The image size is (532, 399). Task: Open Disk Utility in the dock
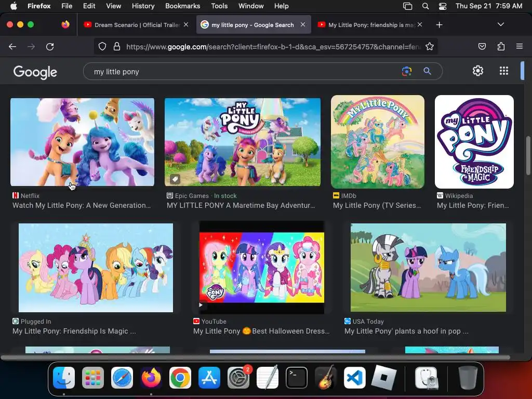[427, 377]
